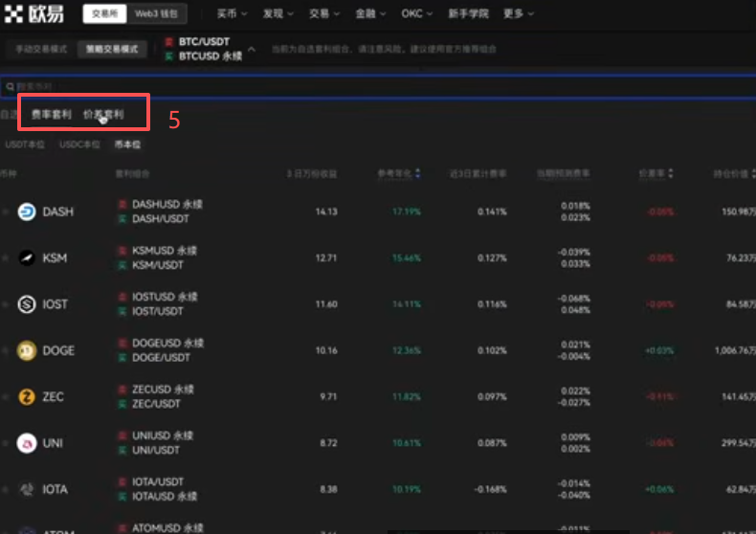
Task: Click green buy badge next to IOST/USDT
Action: pyautogui.click(x=122, y=311)
